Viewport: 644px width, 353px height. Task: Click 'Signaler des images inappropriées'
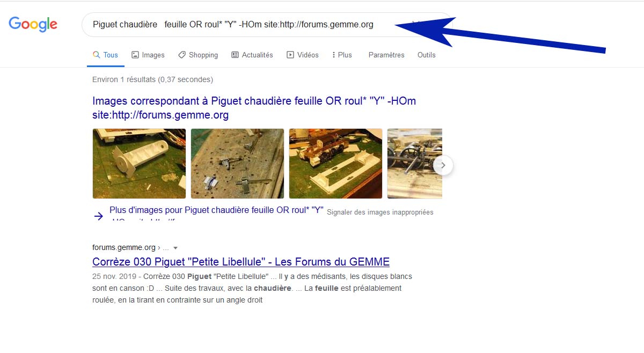pyautogui.click(x=380, y=212)
